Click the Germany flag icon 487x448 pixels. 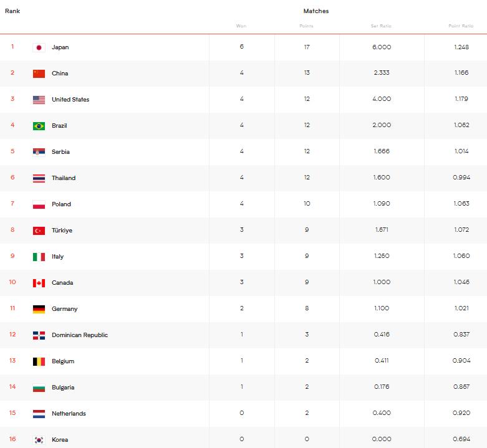coord(39,309)
